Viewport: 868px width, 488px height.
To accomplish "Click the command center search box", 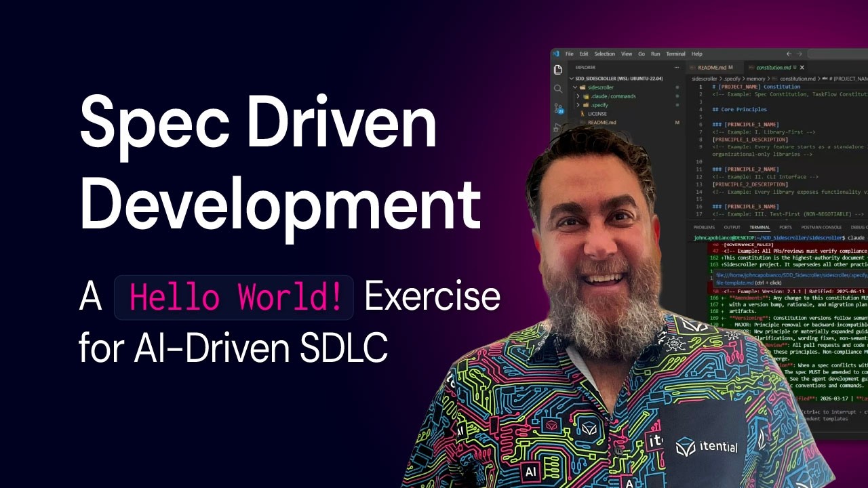I will point(837,54).
